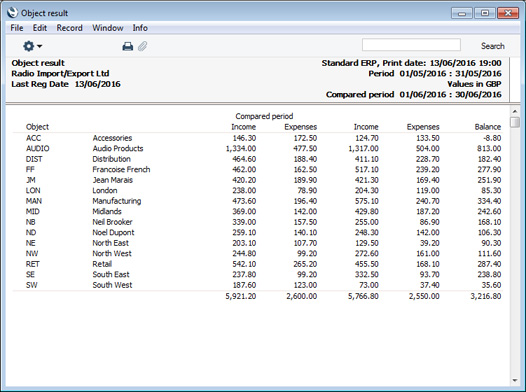Click the Midlands object name
This screenshot has width=526, height=392.
[x=107, y=212]
